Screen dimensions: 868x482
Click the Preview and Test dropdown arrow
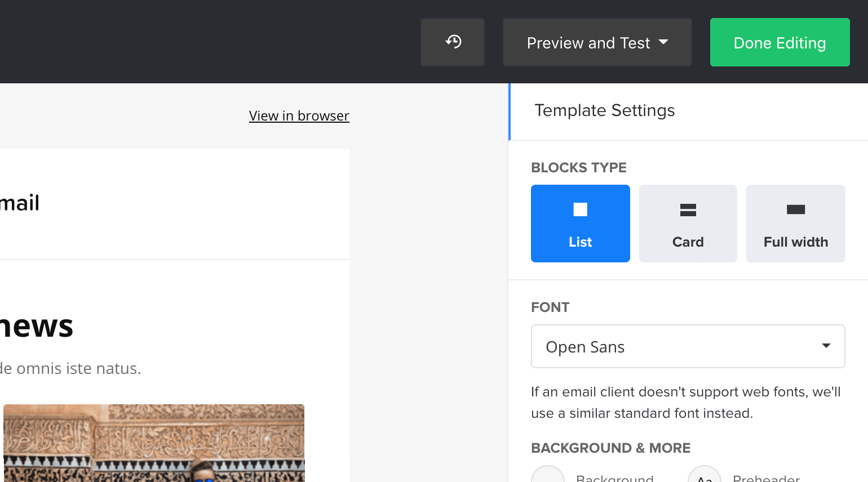tap(664, 42)
